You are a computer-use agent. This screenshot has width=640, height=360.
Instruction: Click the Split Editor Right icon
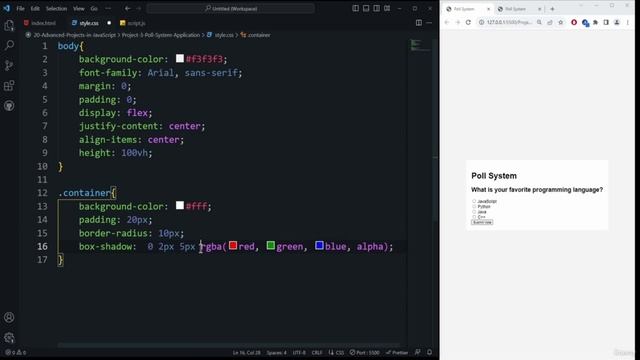(419, 23)
